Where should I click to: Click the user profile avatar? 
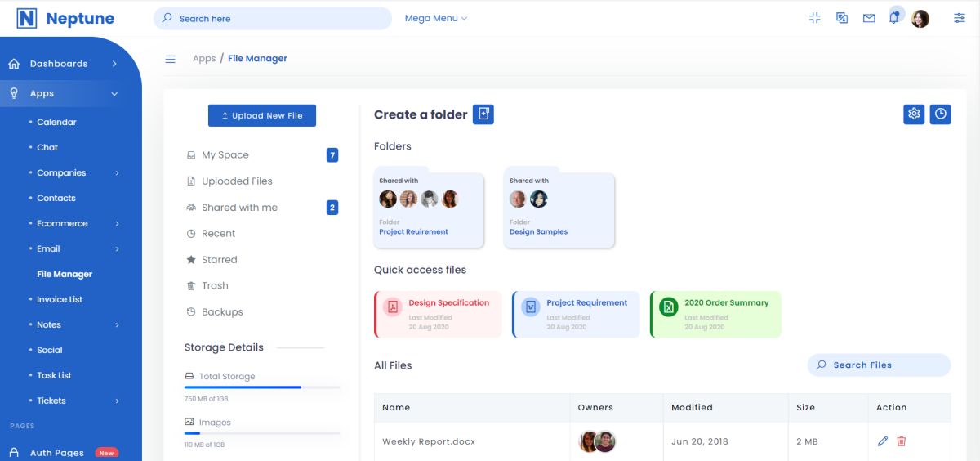(x=920, y=19)
